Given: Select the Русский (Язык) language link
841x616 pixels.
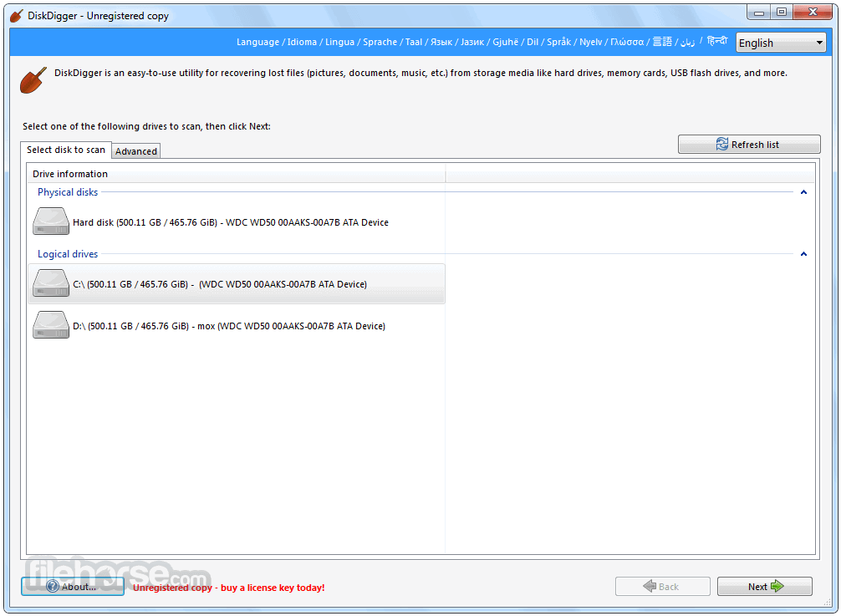Looking at the screenshot, I should [441, 42].
